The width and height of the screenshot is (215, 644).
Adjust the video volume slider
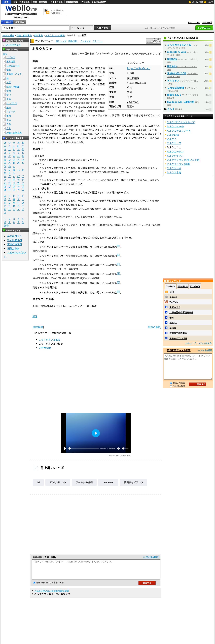click(x=125, y=449)
